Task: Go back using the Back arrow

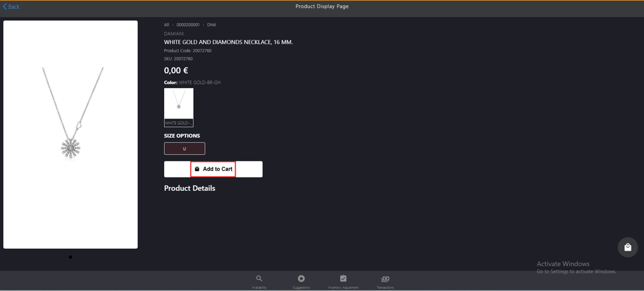Action: point(11,6)
